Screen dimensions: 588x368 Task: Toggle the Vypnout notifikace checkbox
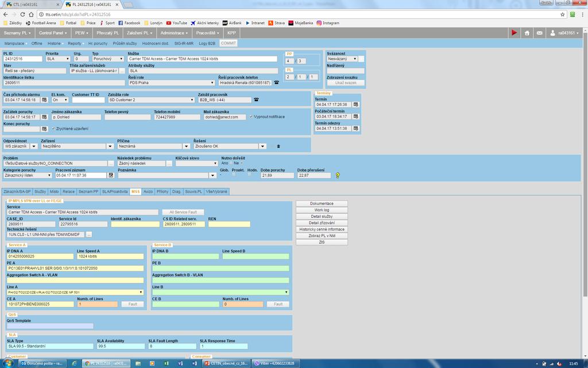[x=251, y=117]
